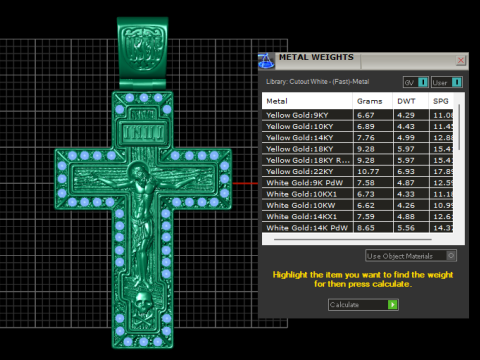Image resolution: width=480 pixels, height=360 pixels.
Task: Click the green arrow on Calculate
Action: coord(393,305)
